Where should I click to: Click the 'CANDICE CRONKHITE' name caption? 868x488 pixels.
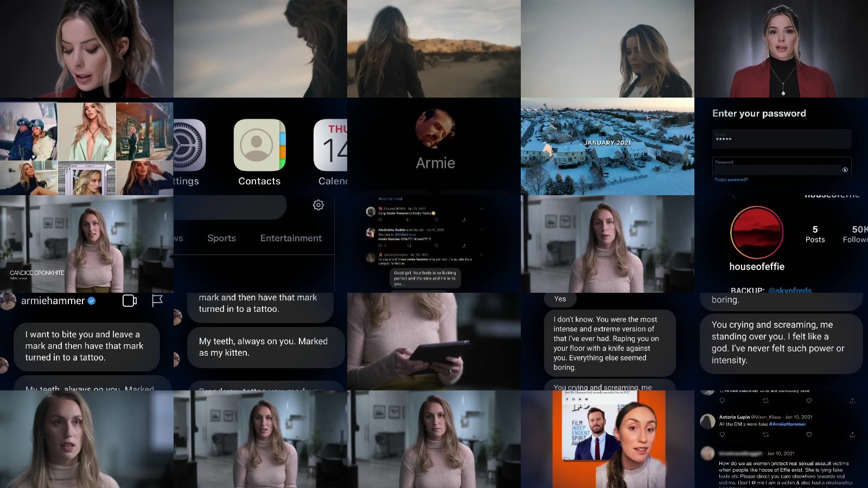37,273
